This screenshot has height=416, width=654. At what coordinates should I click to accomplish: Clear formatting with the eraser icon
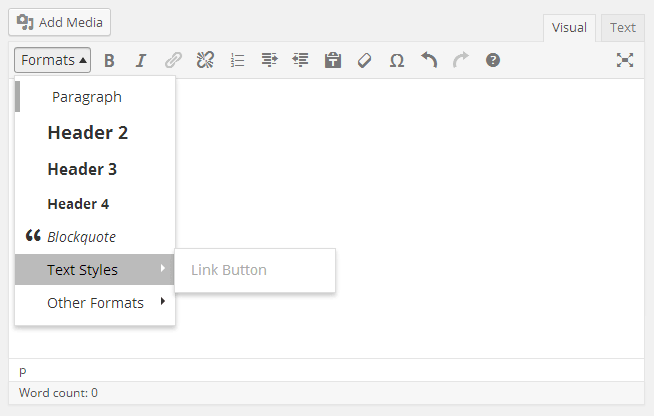(365, 61)
